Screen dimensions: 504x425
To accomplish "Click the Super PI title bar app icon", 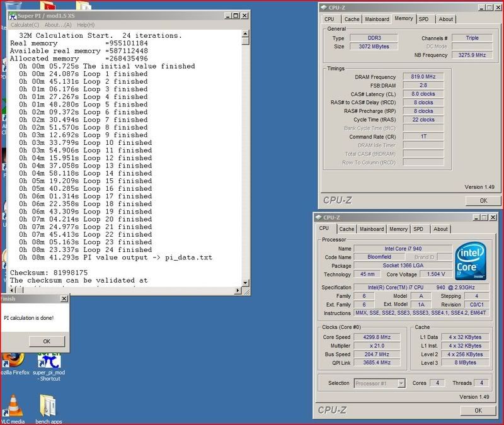I will [x=13, y=15].
